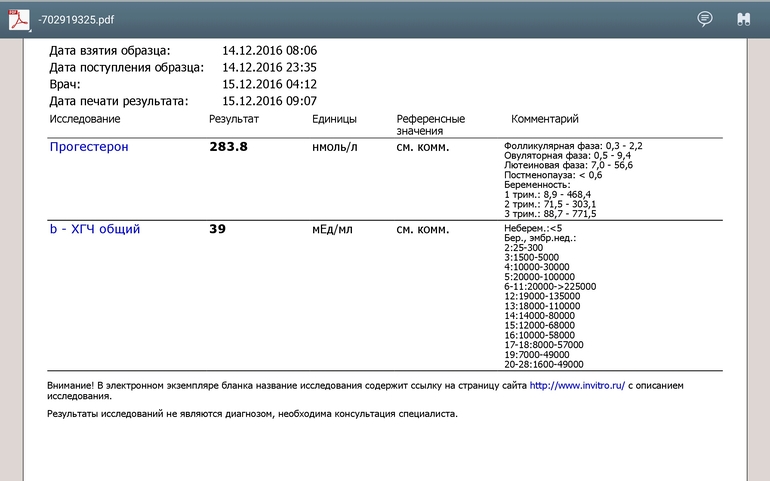Screen dimensions: 770x481
Task: Tap the PDF file icon in header
Action: (19, 20)
